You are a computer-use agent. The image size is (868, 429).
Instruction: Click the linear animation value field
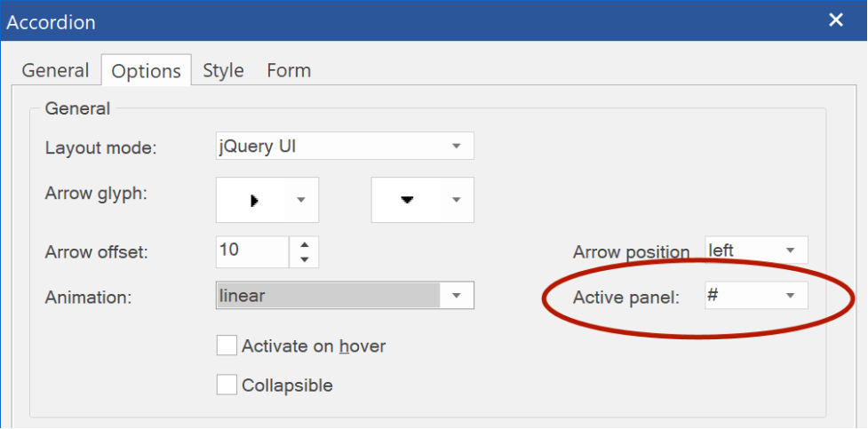click(328, 295)
